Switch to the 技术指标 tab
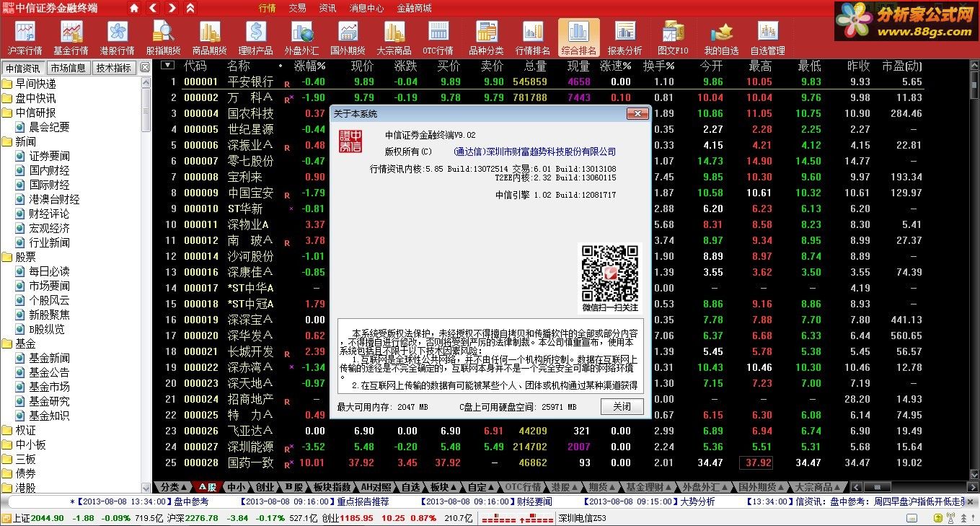Image resolution: width=980 pixels, height=526 pixels. (114, 68)
